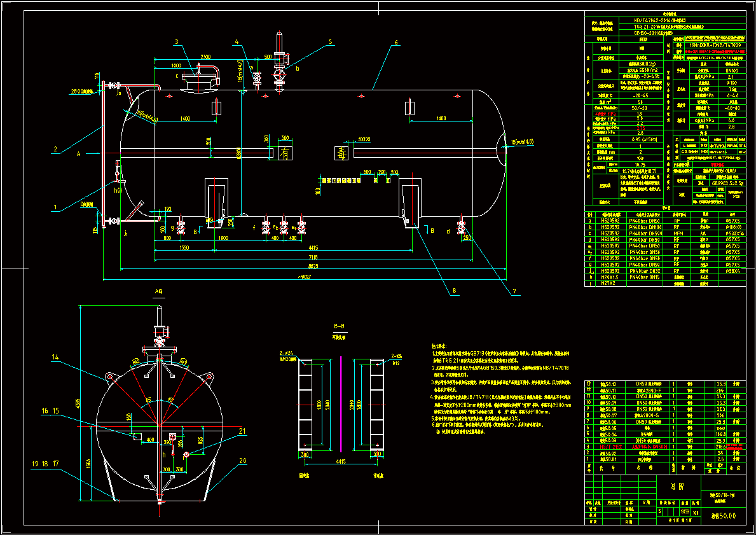
Task: Click the 'N27X2' cell in nozzle table
Action: click(610, 284)
